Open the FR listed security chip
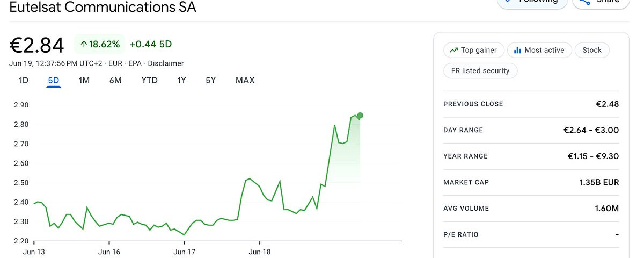Image resolution: width=644 pixels, height=258 pixels. pos(480,70)
